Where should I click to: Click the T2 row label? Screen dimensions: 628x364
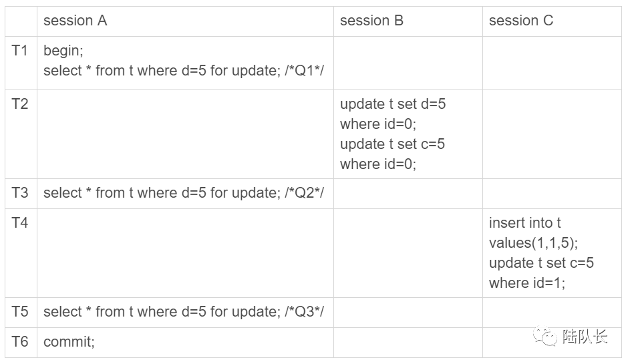(x=19, y=104)
